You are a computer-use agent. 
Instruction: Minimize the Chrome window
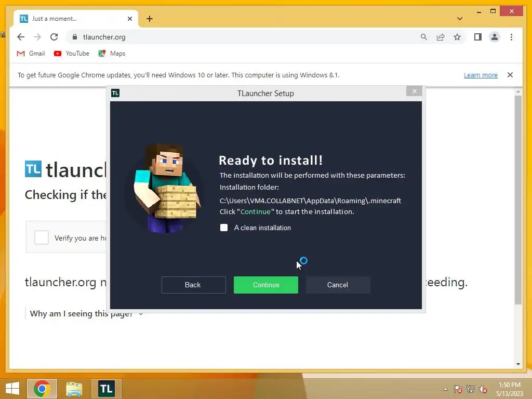(x=478, y=11)
